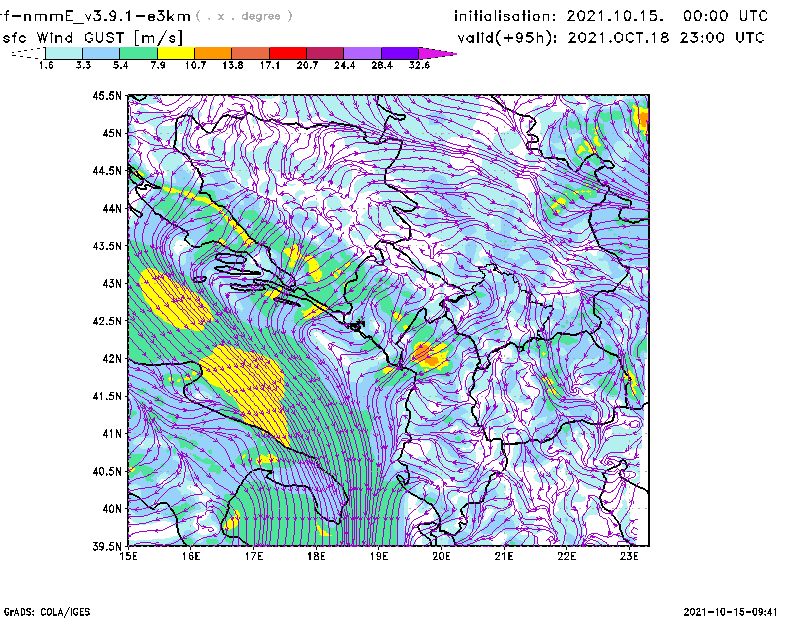Viewport: 800px width, 618px height.
Task: Click the violet 28.4–32.6 legend swatch
Action: 400,53
